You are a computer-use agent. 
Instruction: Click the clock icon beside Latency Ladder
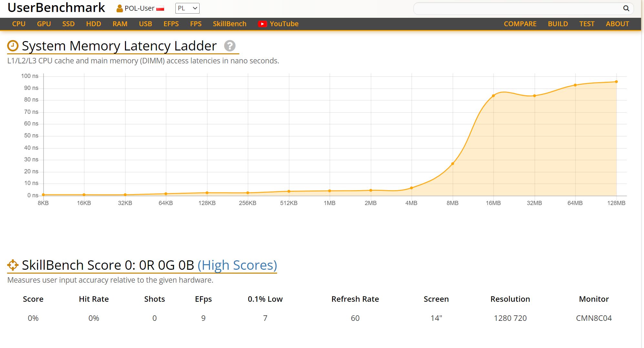point(13,46)
